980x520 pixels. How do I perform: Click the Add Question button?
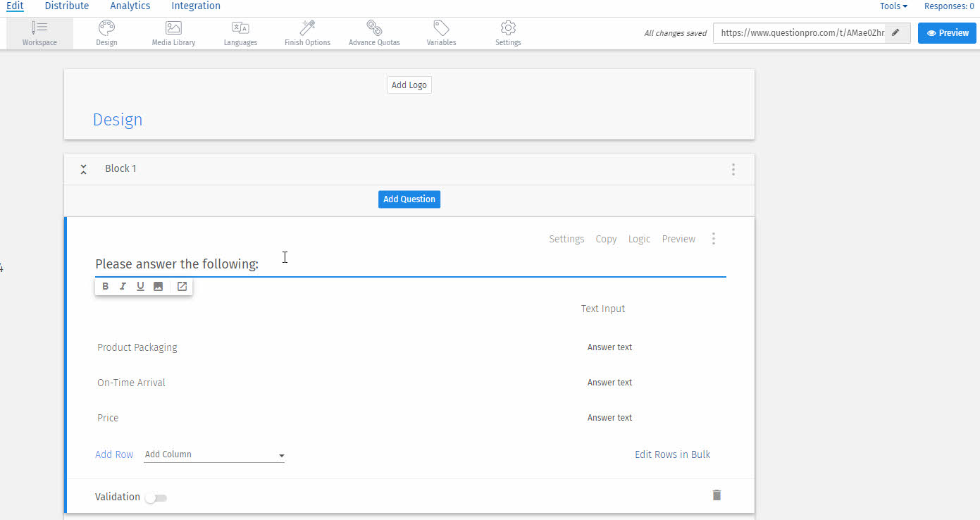click(409, 199)
